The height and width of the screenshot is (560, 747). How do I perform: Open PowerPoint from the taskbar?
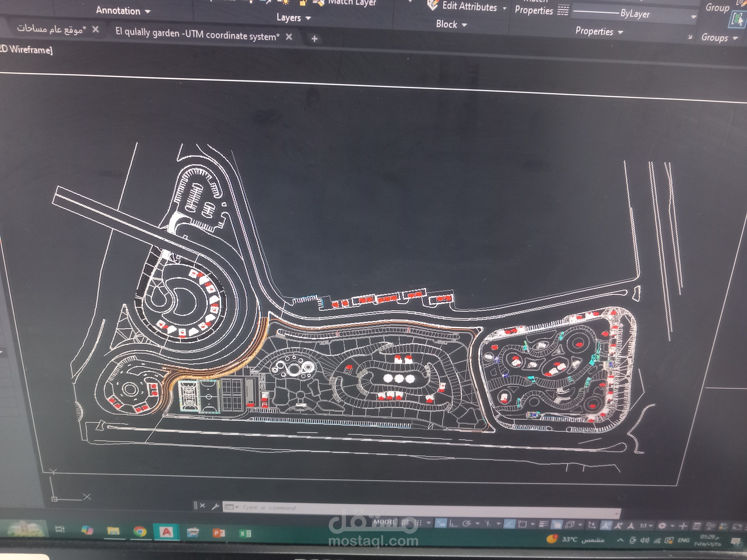coord(218,533)
